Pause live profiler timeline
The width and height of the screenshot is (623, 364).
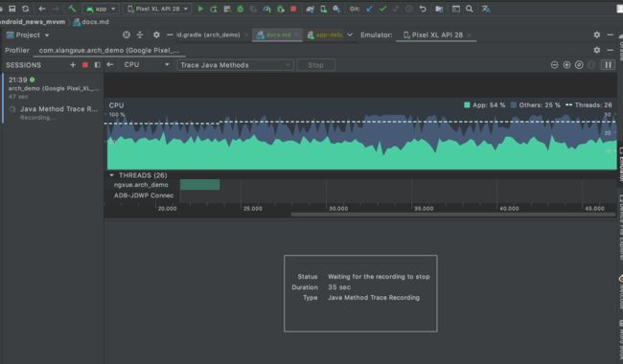[609, 65]
